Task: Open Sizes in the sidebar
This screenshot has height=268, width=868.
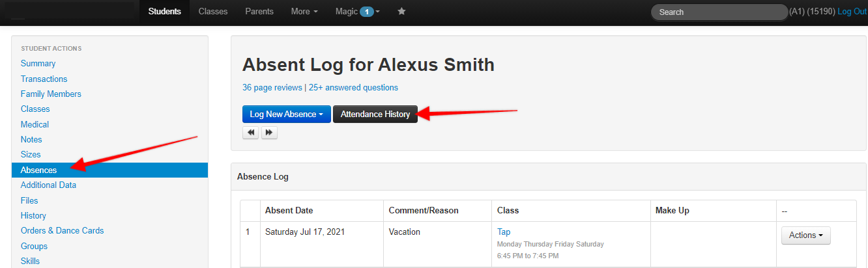Action: 31,155
